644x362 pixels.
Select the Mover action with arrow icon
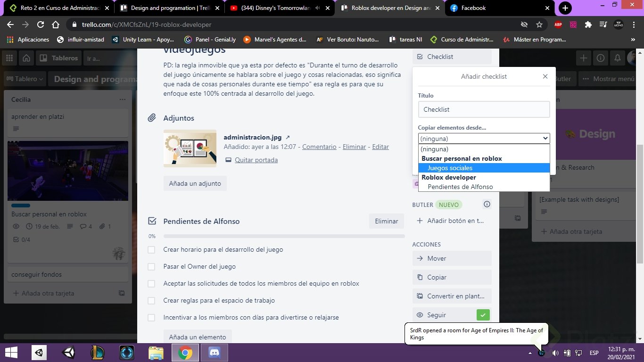(421, 258)
